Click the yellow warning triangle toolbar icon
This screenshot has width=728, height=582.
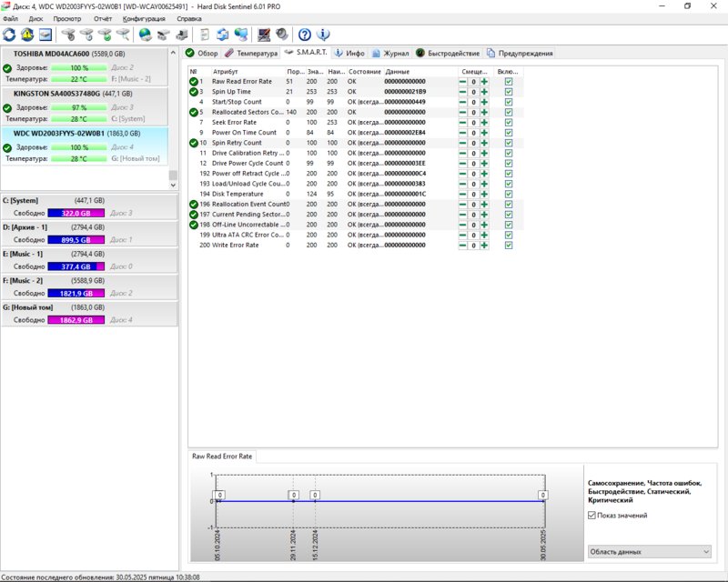(27, 35)
